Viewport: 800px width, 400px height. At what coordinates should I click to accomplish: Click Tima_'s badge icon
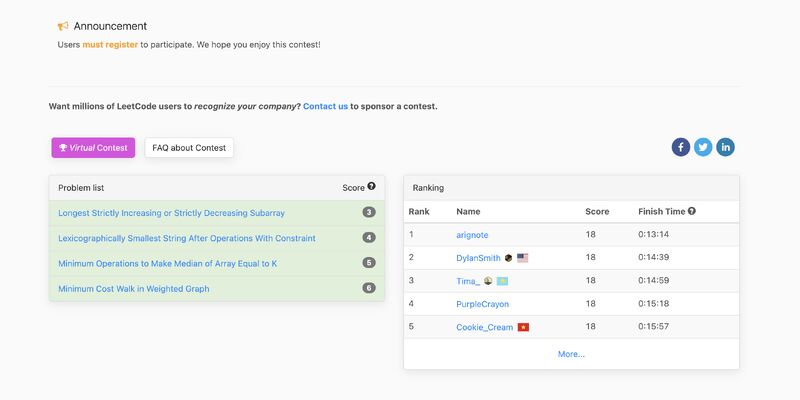488,281
